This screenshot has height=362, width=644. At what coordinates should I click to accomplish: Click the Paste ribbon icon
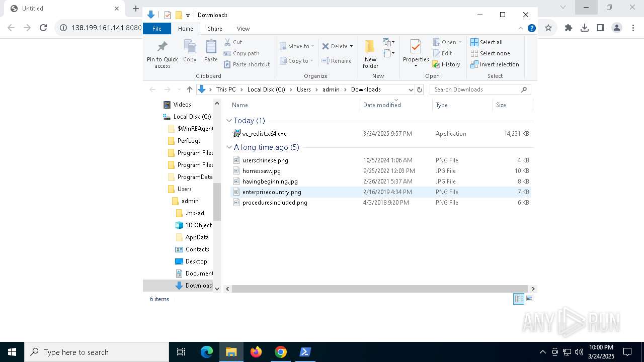[x=211, y=51]
